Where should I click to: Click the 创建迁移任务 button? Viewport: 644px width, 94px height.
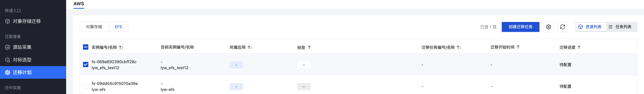[520, 27]
